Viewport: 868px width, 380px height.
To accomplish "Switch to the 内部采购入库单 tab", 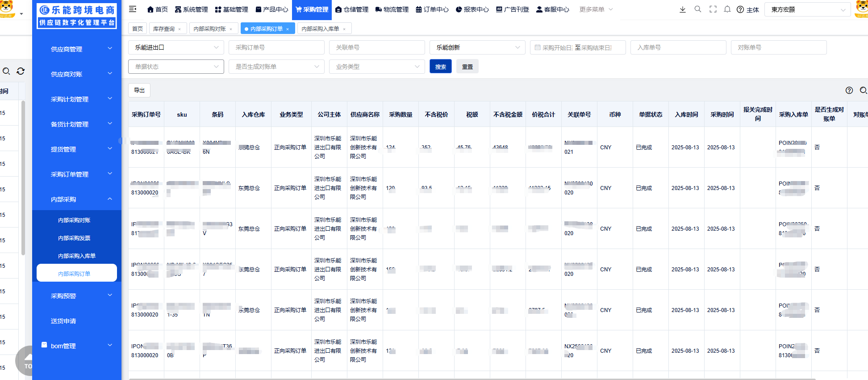I will pos(320,29).
